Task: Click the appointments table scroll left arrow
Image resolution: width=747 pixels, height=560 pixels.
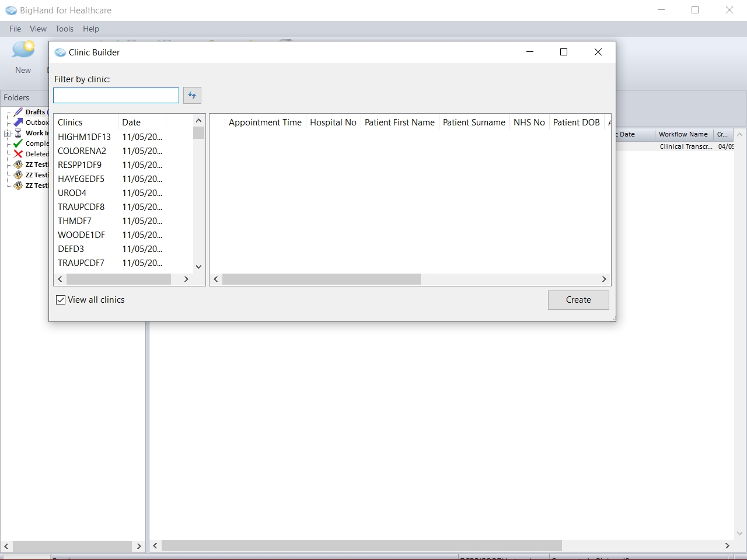Action: (216, 279)
